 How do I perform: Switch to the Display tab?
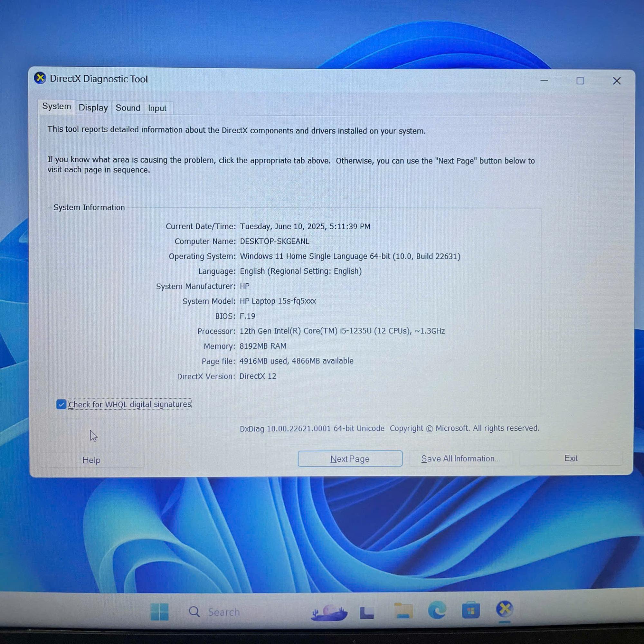click(93, 108)
